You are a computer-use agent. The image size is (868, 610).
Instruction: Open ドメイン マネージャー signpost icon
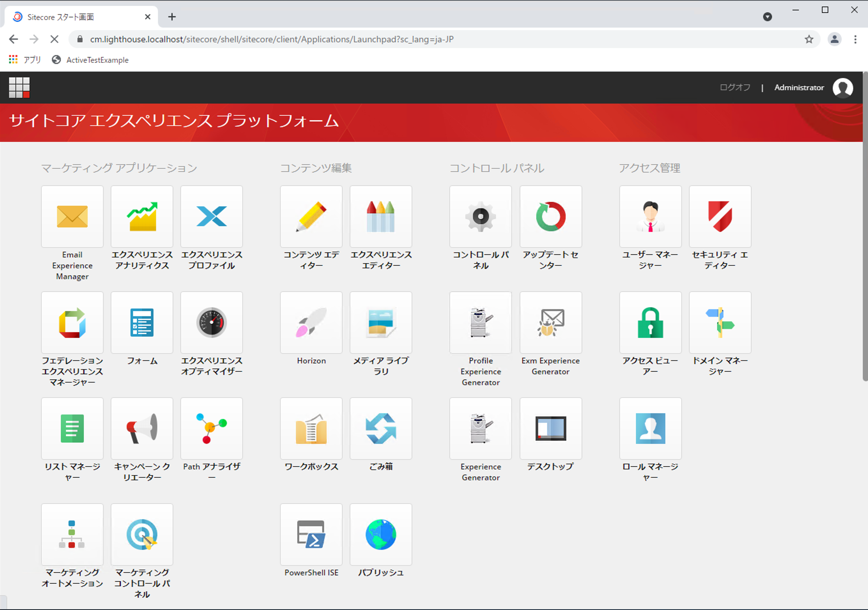[720, 323]
